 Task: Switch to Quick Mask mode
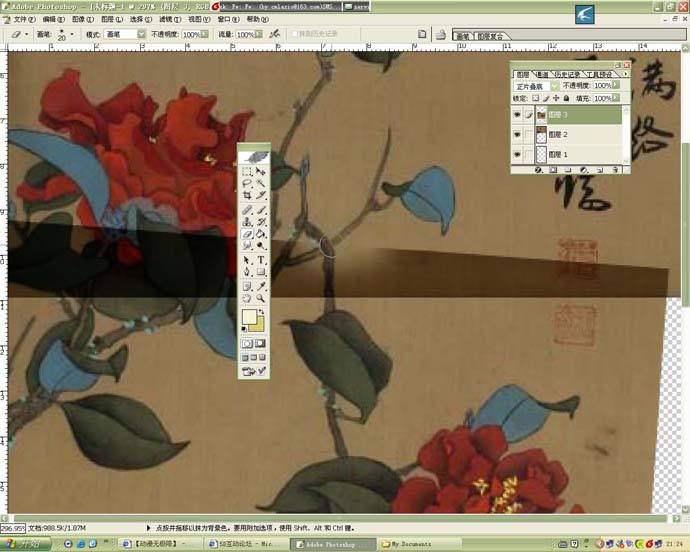coord(261,343)
